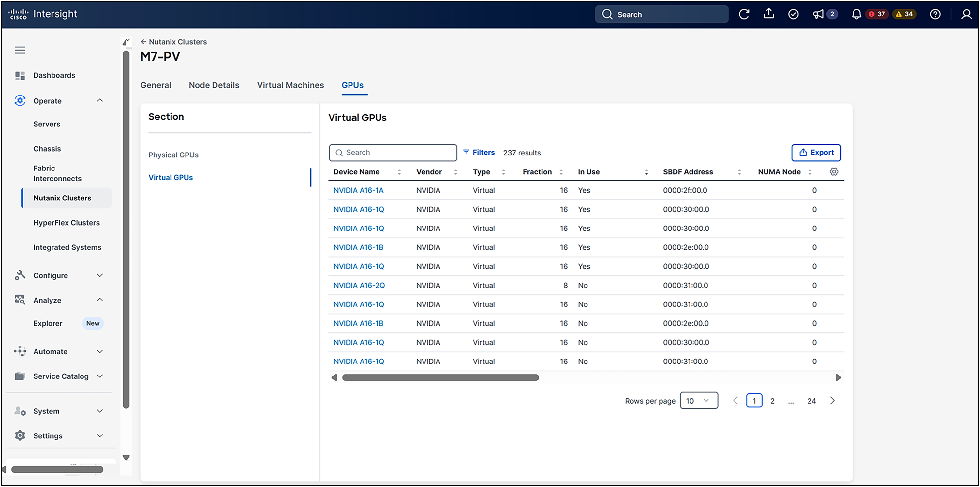Select Virtual GPUs section
The width and height of the screenshot is (980, 487).
pyautogui.click(x=171, y=177)
